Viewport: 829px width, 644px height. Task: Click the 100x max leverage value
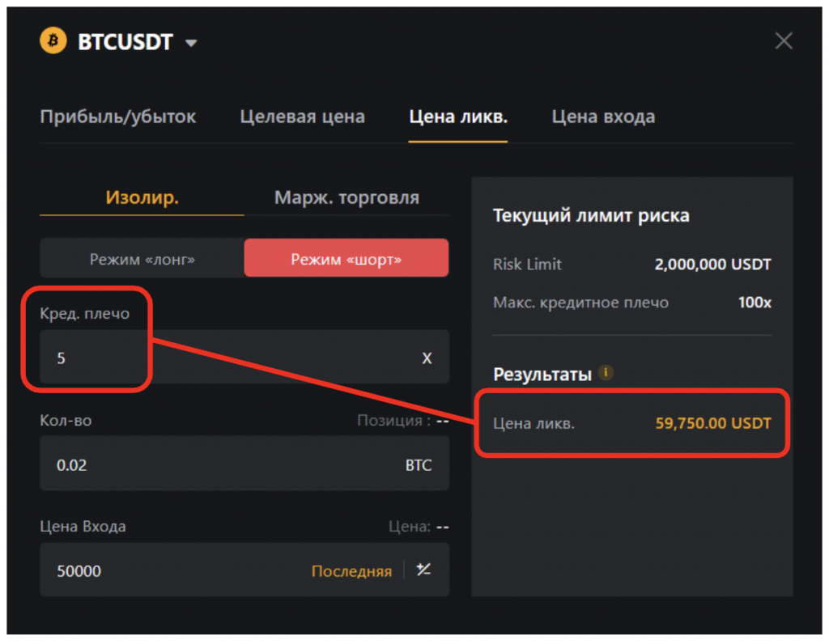pyautogui.click(x=755, y=303)
